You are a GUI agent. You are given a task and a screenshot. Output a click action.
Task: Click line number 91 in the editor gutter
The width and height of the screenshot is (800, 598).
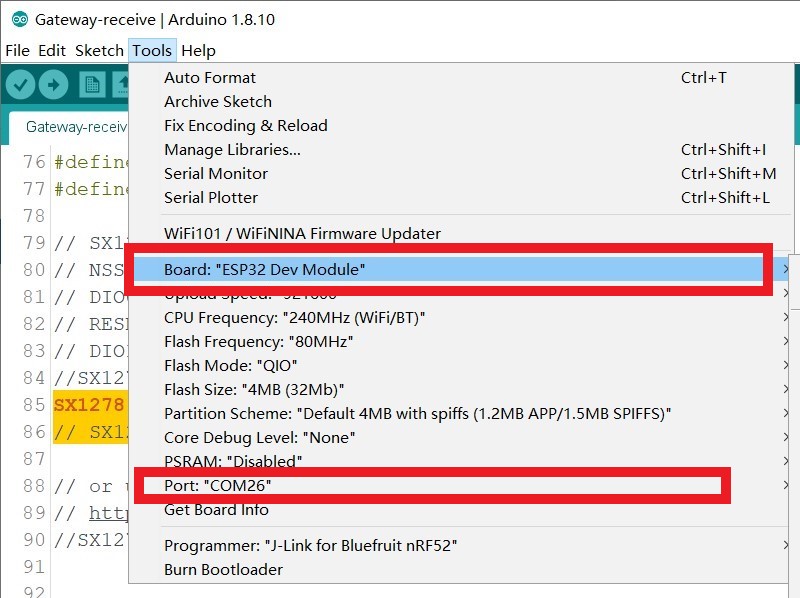(34, 567)
